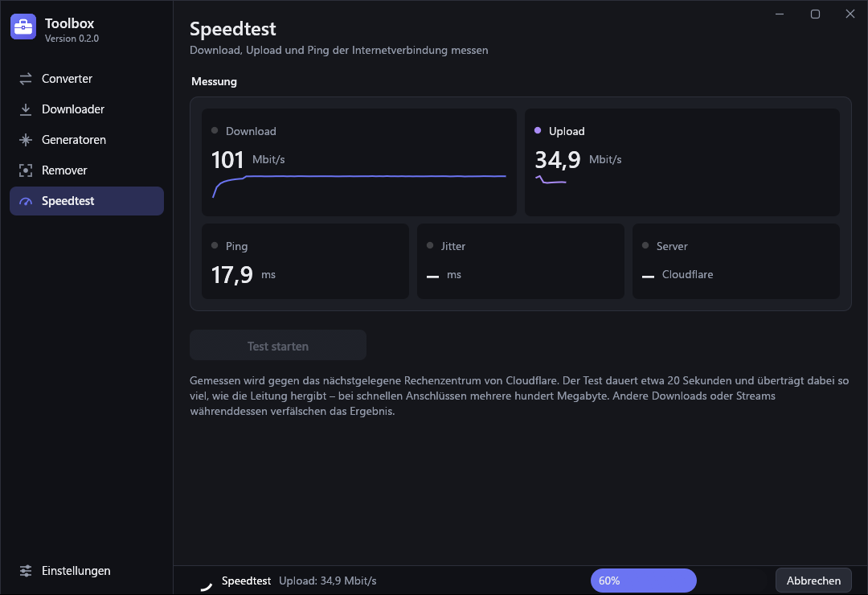
Task: Click the Server card label
Action: [x=672, y=246]
